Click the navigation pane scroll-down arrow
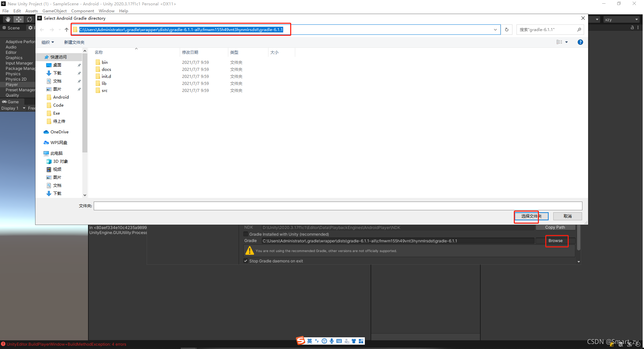 [x=85, y=195]
